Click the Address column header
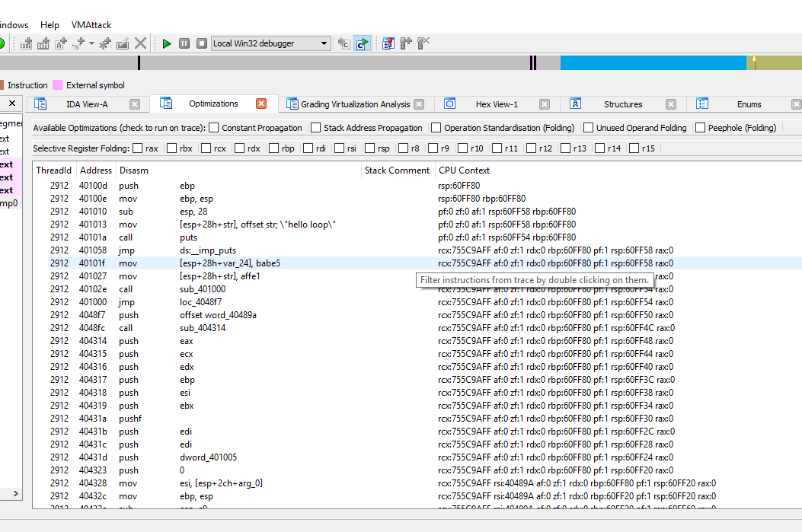Viewport: 802px width, 532px height. pyautogui.click(x=96, y=170)
